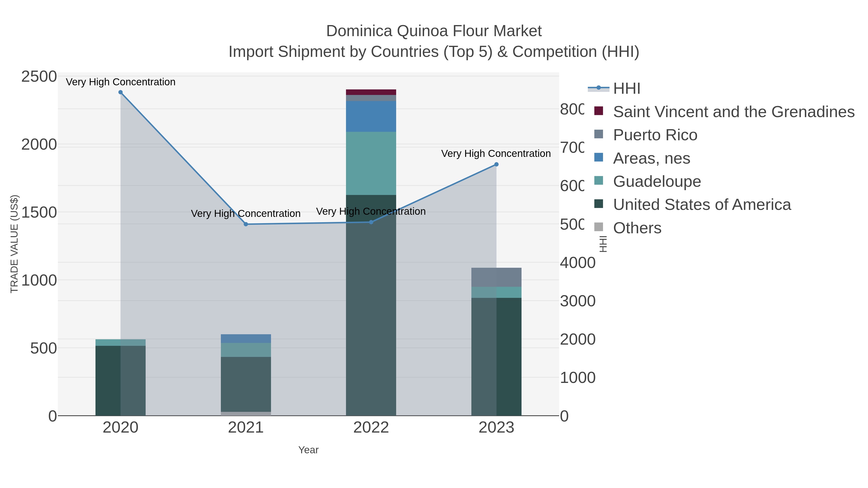Click the 2023 Puerto Rico bar segment
Viewport: 868px width, 488px height.
click(x=496, y=278)
